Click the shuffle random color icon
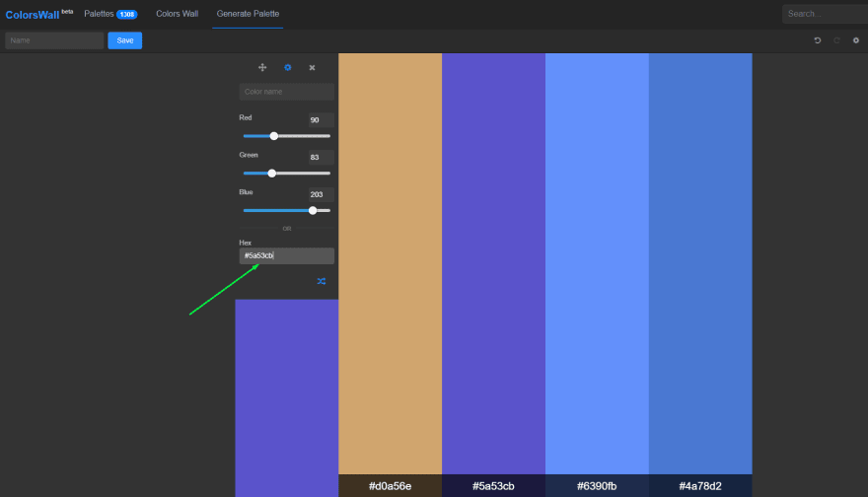The height and width of the screenshot is (497, 868). [x=322, y=281]
